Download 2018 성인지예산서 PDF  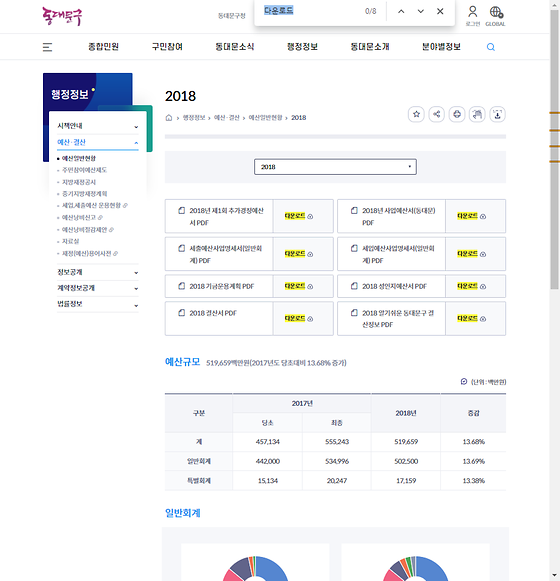coord(471,286)
